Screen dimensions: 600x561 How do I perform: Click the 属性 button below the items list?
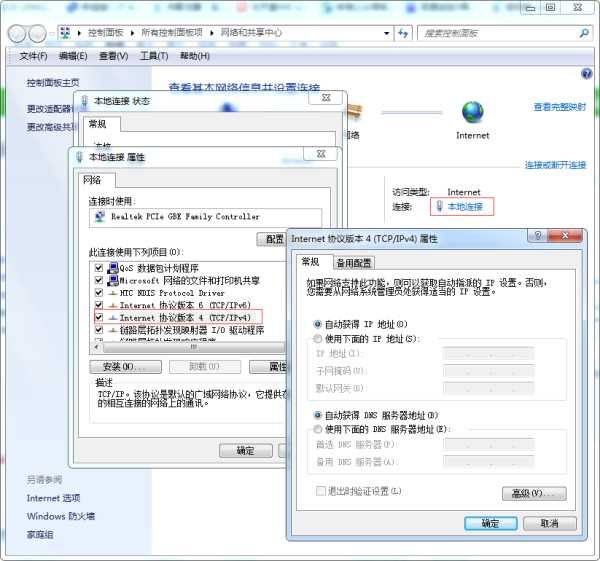269,367
